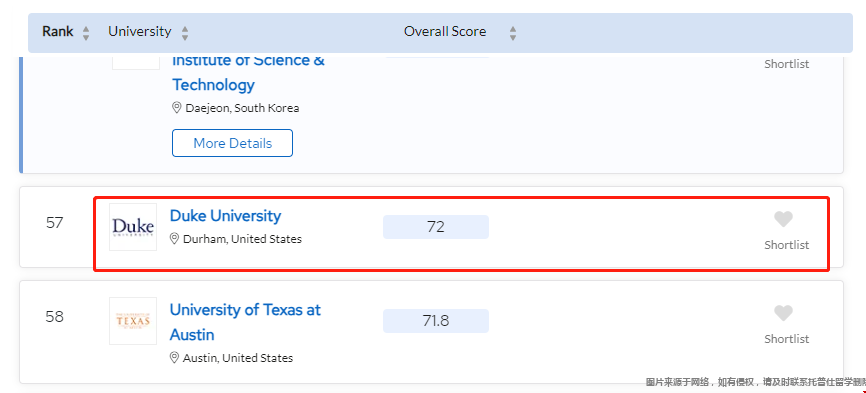Shortlist Duke University with heart icon
The image size is (866, 393).
click(x=783, y=220)
